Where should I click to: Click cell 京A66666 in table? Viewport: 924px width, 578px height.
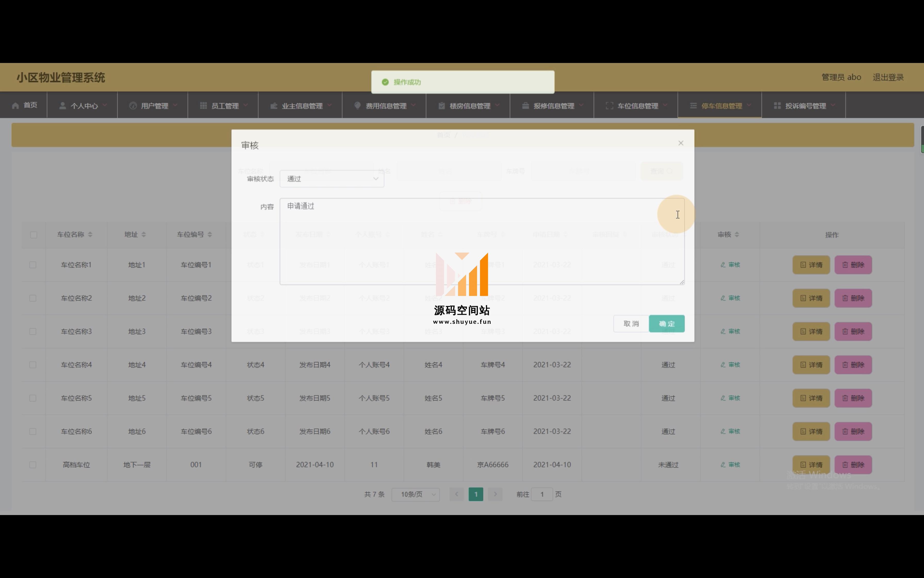(x=492, y=465)
